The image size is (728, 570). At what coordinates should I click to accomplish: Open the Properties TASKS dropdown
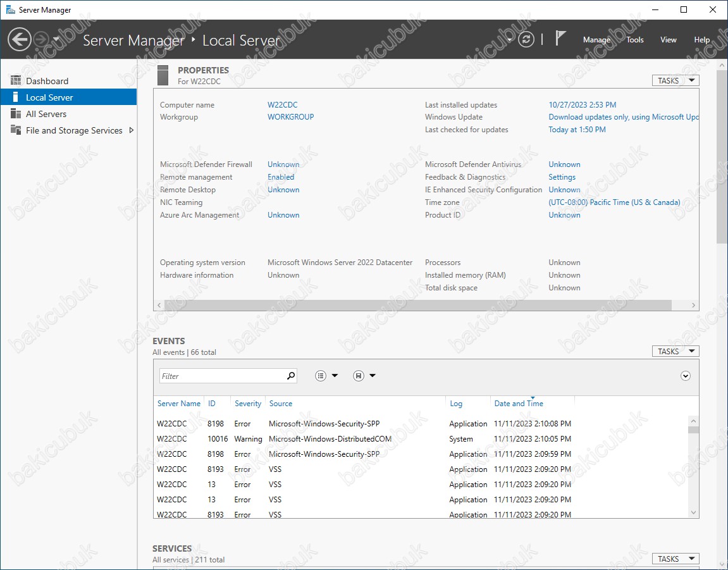point(676,80)
